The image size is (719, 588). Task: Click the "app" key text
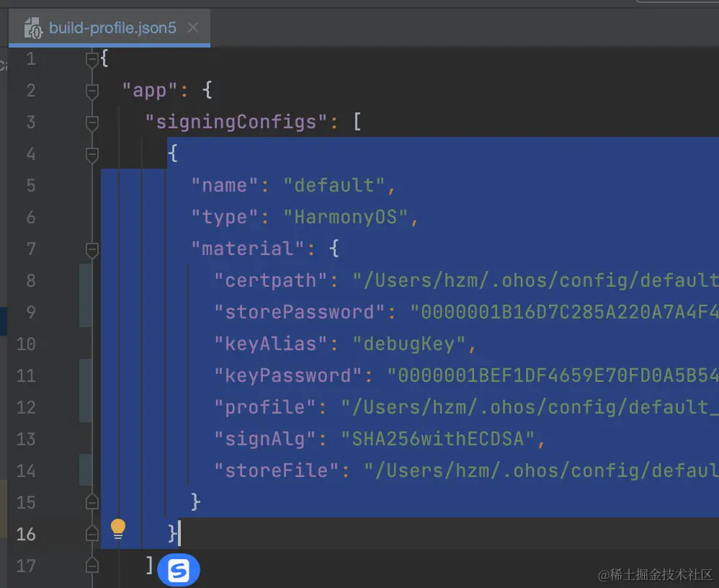(x=149, y=90)
